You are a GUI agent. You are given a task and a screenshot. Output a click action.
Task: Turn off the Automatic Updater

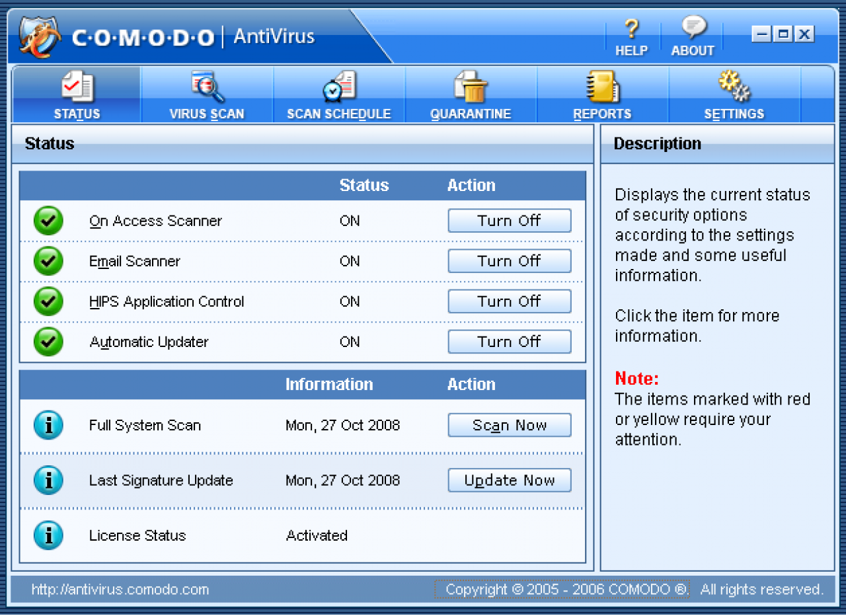[x=510, y=342]
